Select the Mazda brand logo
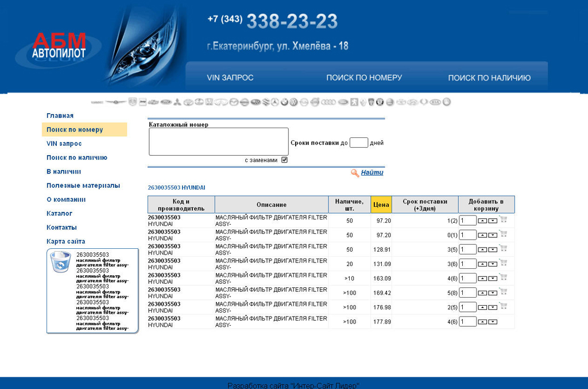 234,102
